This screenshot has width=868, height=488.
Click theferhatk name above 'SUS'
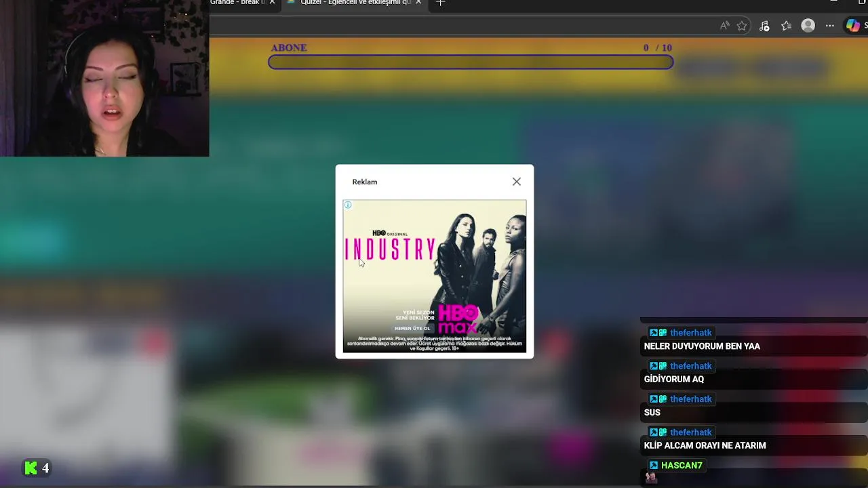691,399
